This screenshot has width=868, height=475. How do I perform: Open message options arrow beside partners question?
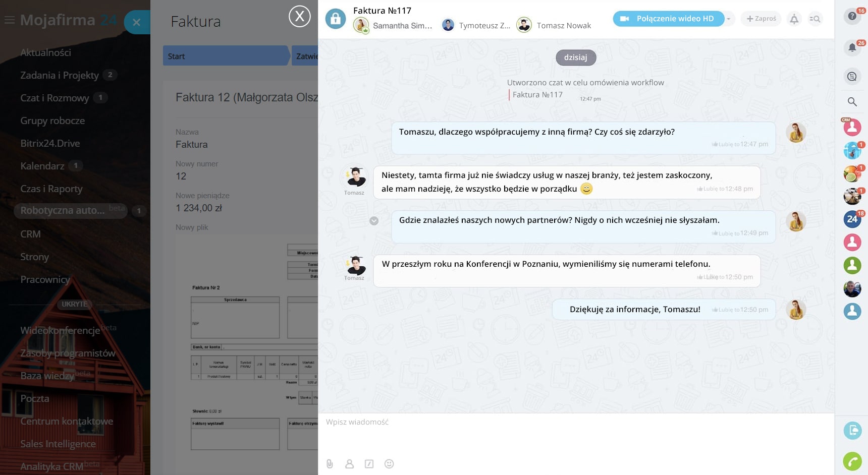pyautogui.click(x=374, y=221)
